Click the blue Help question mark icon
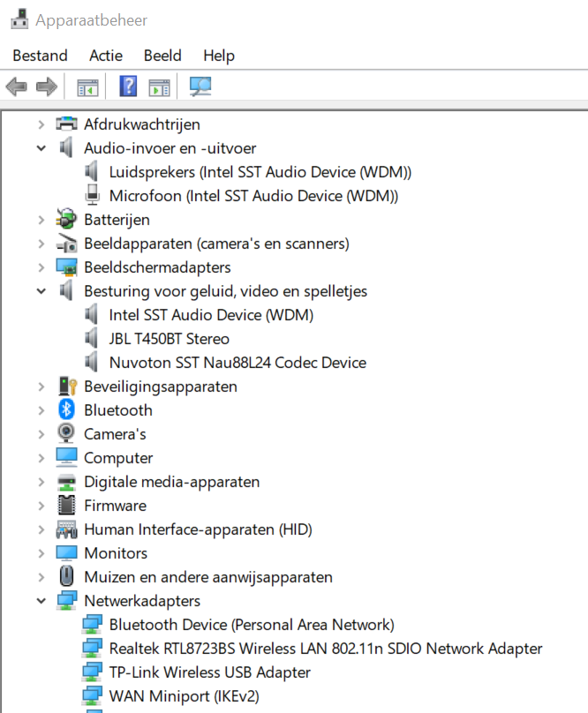This screenshot has height=713, width=588. (128, 86)
